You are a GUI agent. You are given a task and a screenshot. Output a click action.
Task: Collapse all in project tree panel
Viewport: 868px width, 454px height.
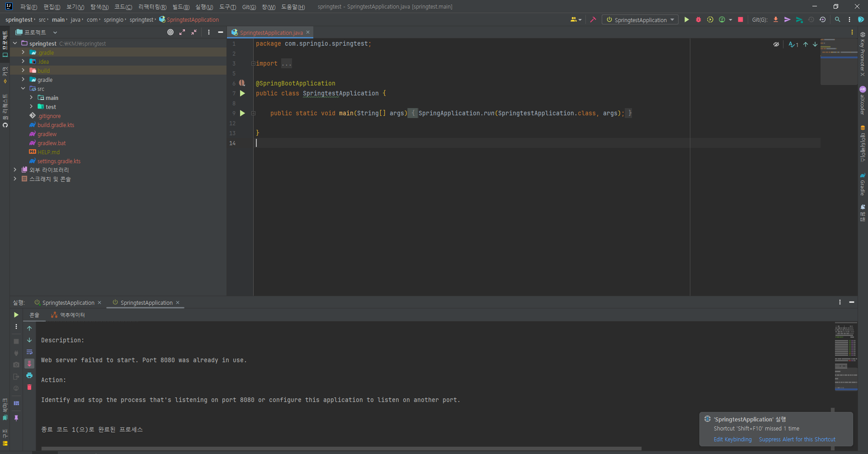[194, 32]
